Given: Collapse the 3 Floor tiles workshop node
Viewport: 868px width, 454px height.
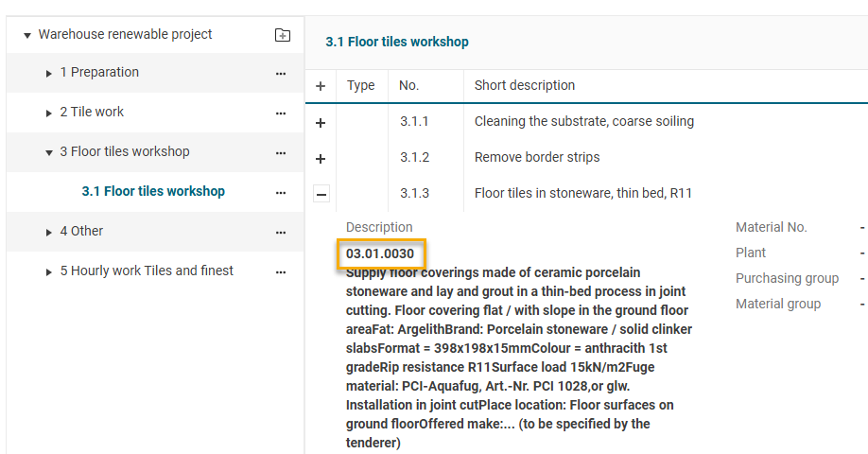Looking at the screenshot, I should 49,153.
